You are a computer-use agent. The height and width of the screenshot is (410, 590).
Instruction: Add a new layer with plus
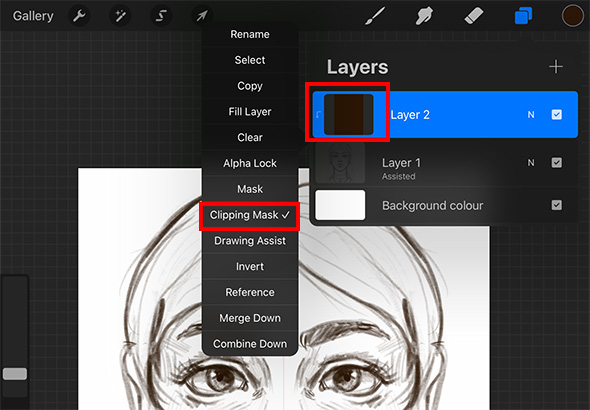click(556, 67)
